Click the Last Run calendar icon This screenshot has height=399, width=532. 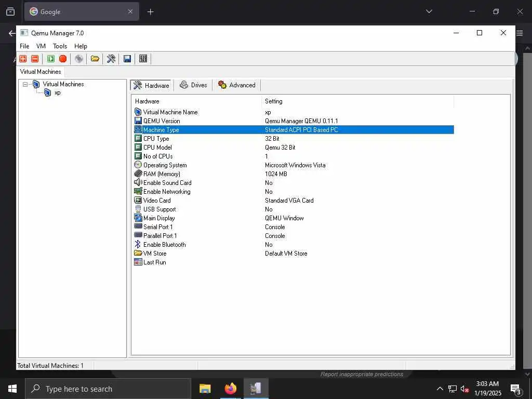pos(138,262)
